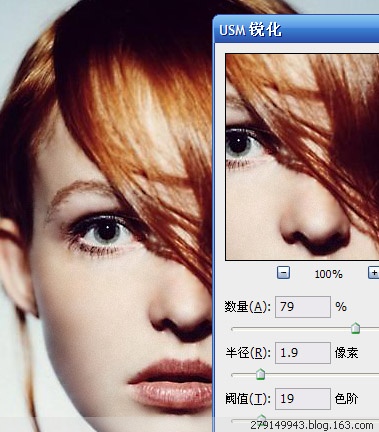The height and width of the screenshot is (432, 379).
Task: Zoom in the preview with plus button
Action: coord(373,273)
